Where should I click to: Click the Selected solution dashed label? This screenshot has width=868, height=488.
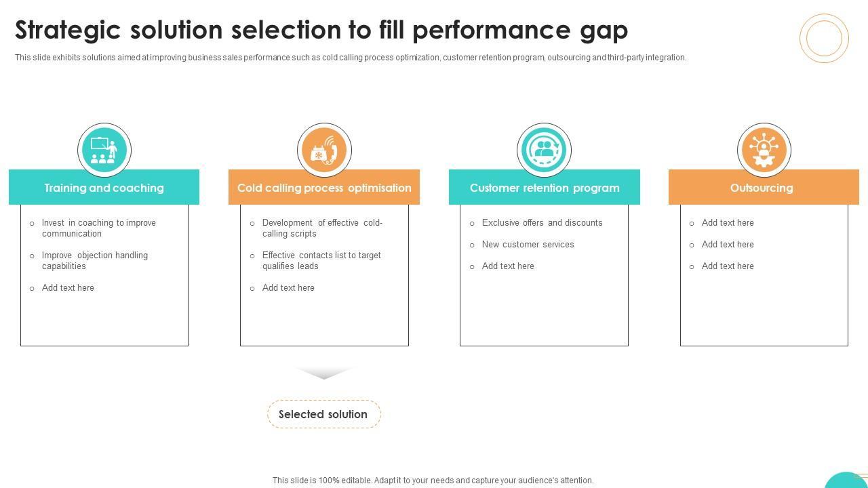[x=323, y=414]
